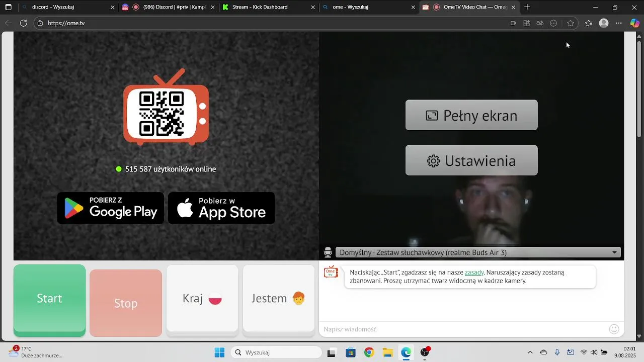Click the camera permission icon in address bar

point(513,23)
